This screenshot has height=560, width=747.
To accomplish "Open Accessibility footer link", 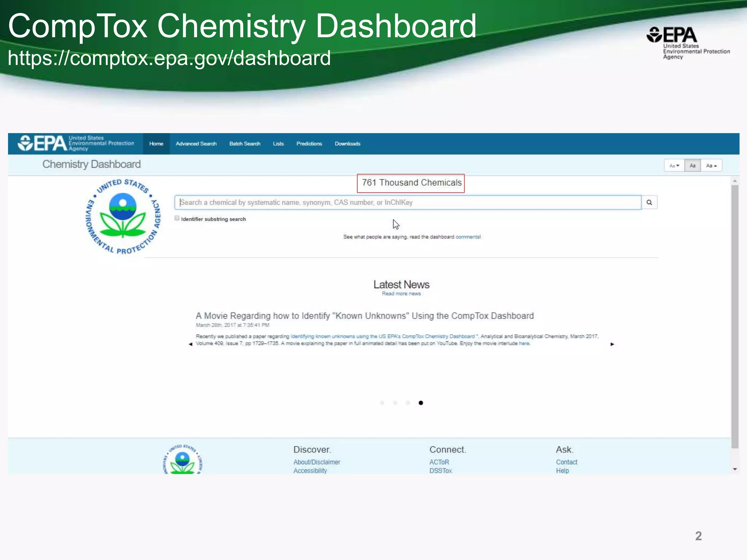I will click(x=310, y=471).
